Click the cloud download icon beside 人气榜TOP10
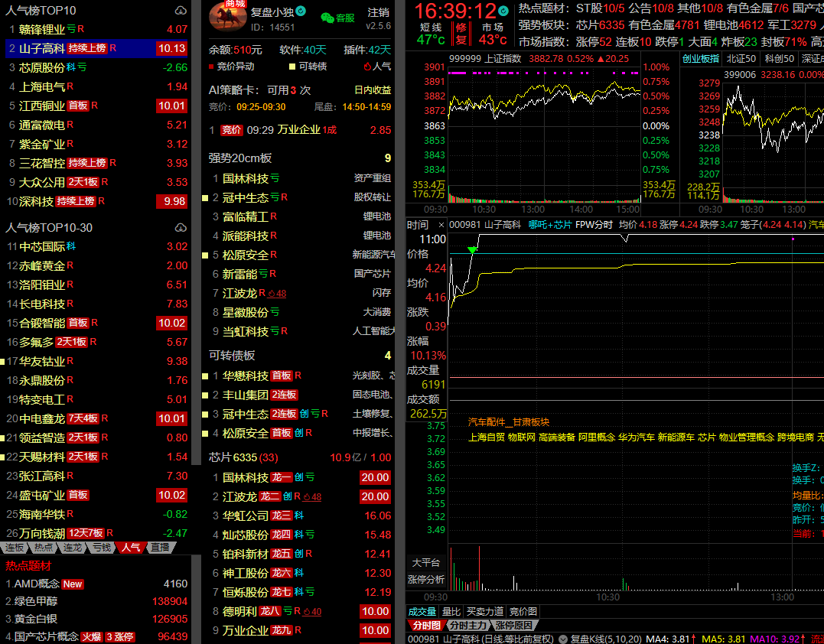 point(181,11)
